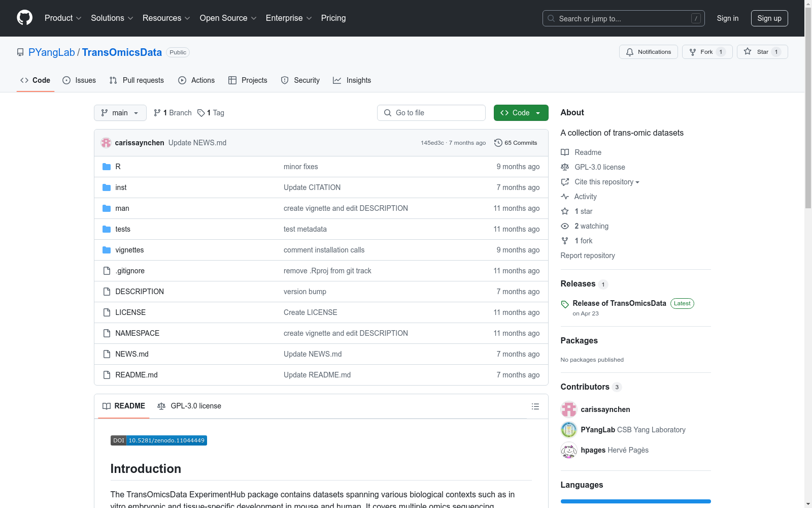Viewport: 812px width, 508px height.
Task: Click the .gitignore file icon
Action: click(107, 271)
